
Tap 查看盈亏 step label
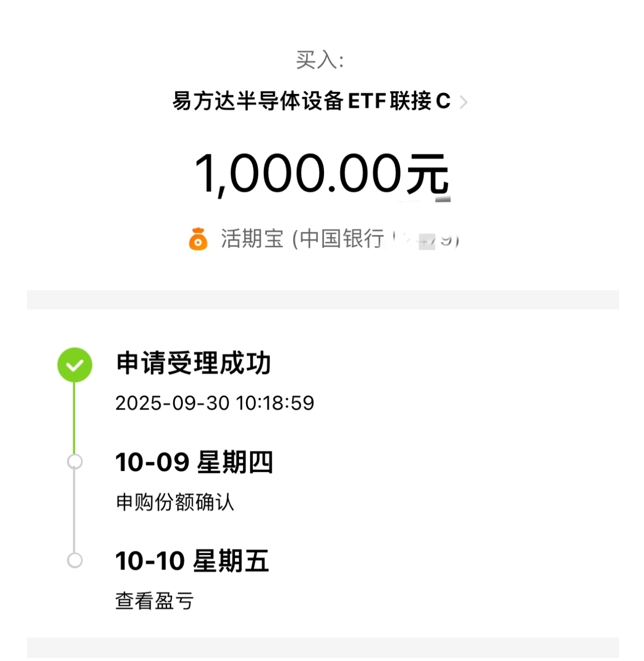(154, 601)
